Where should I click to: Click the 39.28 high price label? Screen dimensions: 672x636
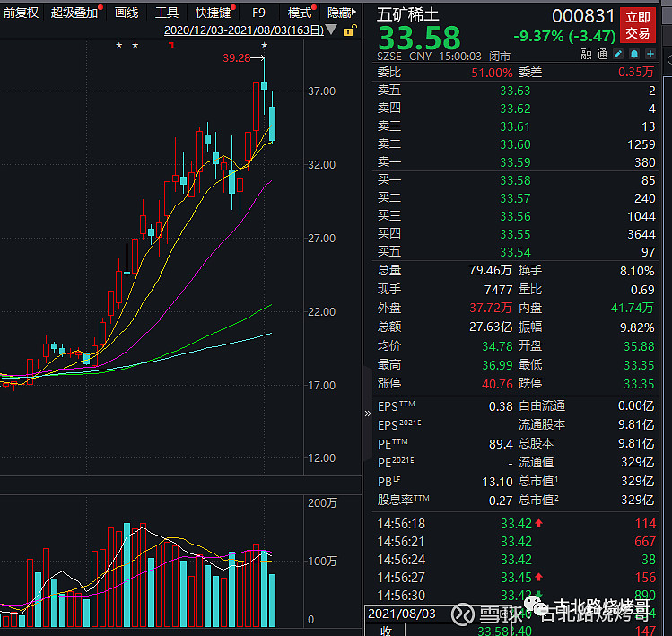click(x=237, y=57)
